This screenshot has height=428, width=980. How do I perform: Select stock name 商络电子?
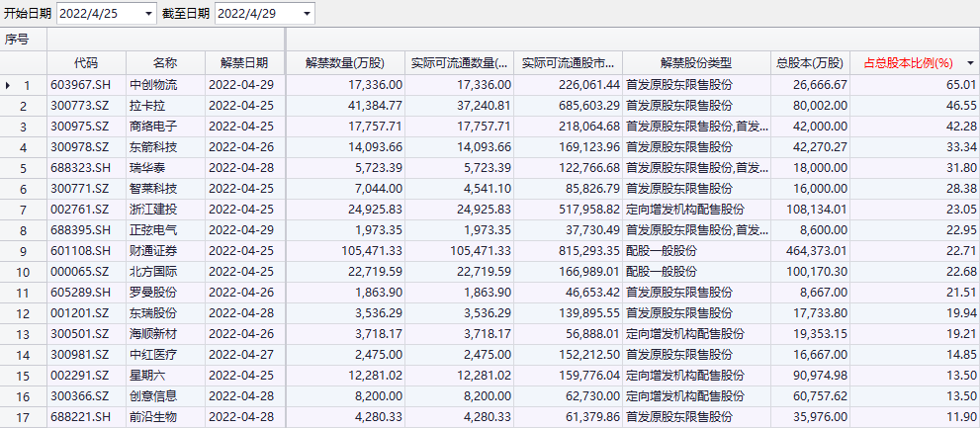(x=153, y=127)
